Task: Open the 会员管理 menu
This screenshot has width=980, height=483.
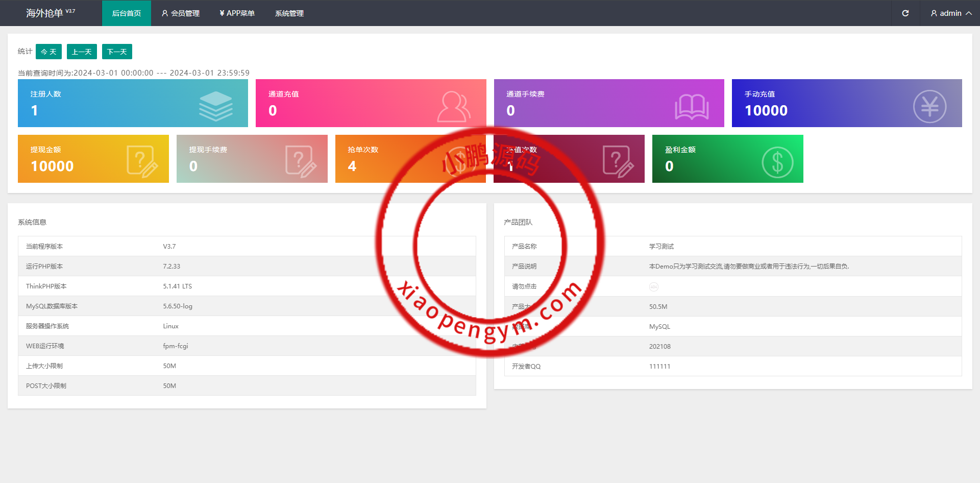Action: point(181,13)
